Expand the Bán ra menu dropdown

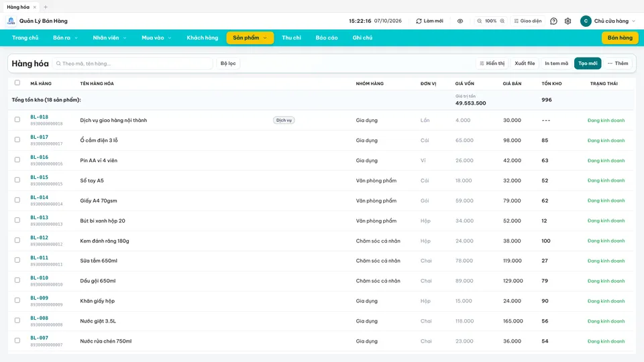coord(65,38)
